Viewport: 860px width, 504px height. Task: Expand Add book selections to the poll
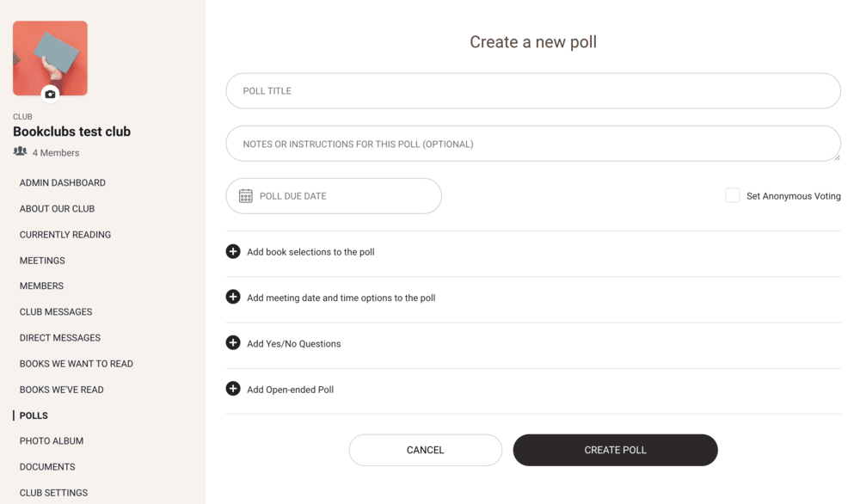pyautogui.click(x=310, y=252)
